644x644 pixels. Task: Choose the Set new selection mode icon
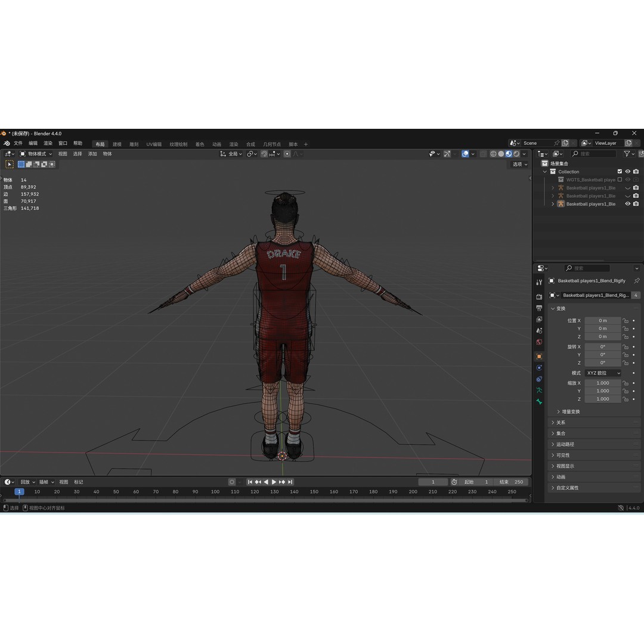point(21,165)
